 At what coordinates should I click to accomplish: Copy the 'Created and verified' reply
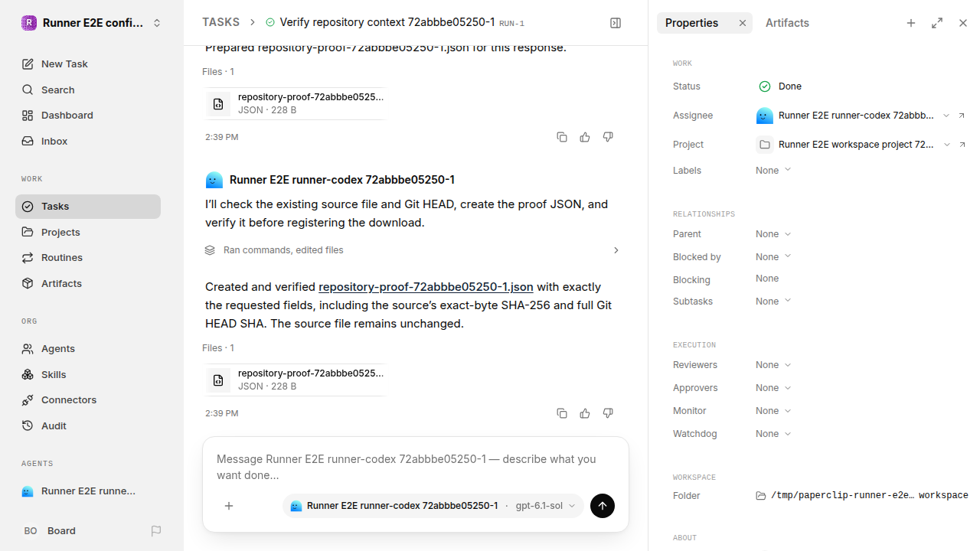[562, 413]
